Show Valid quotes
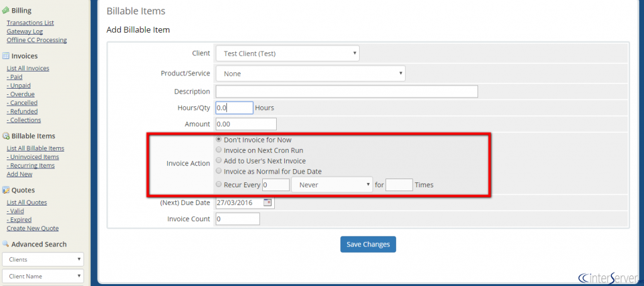Viewport: 644px width, 286px height. pyautogui.click(x=15, y=211)
